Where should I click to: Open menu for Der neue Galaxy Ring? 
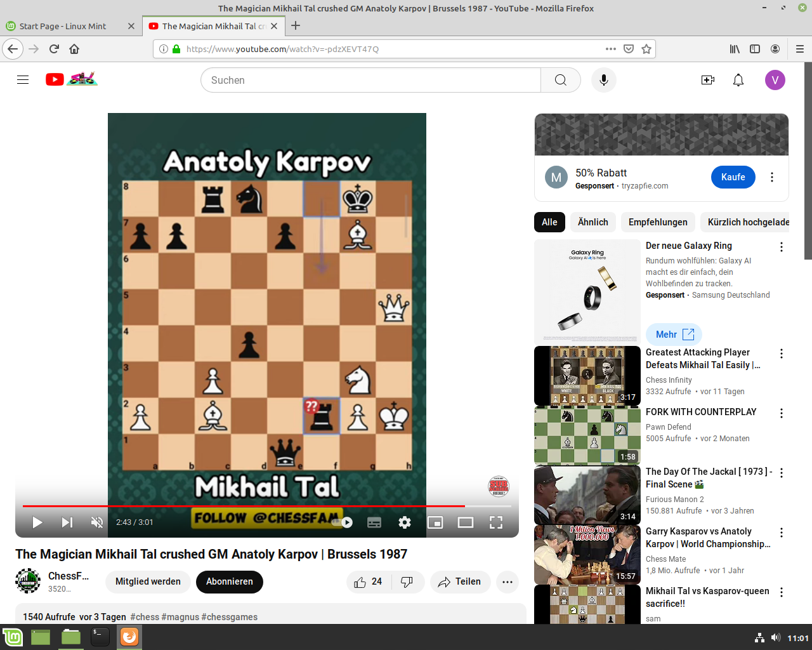pos(782,247)
